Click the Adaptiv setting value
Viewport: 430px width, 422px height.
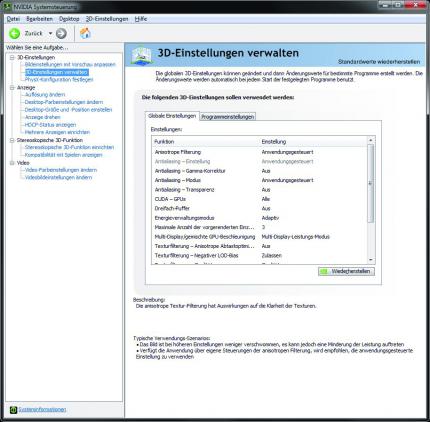[270, 218]
